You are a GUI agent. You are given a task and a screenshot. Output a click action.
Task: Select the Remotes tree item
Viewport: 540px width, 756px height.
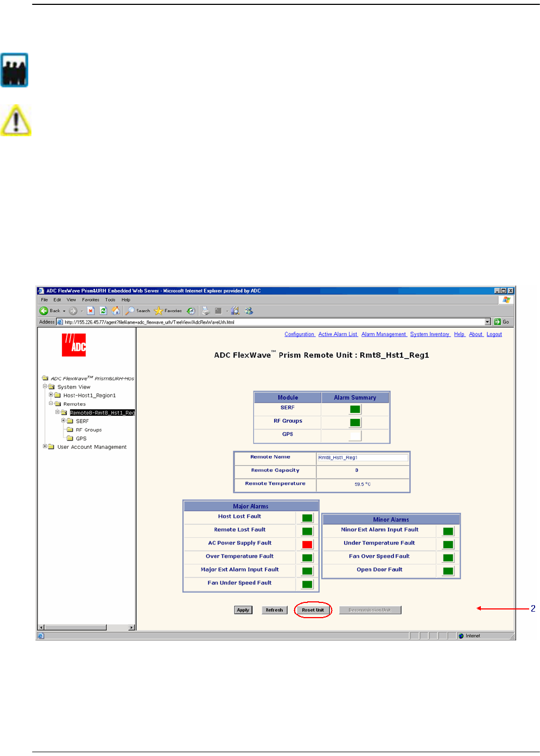pyautogui.click(x=74, y=404)
